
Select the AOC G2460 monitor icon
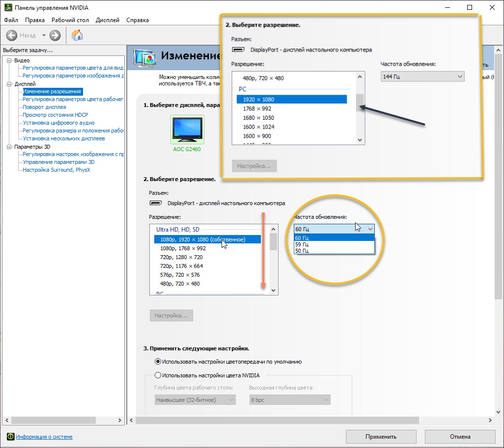(x=187, y=130)
